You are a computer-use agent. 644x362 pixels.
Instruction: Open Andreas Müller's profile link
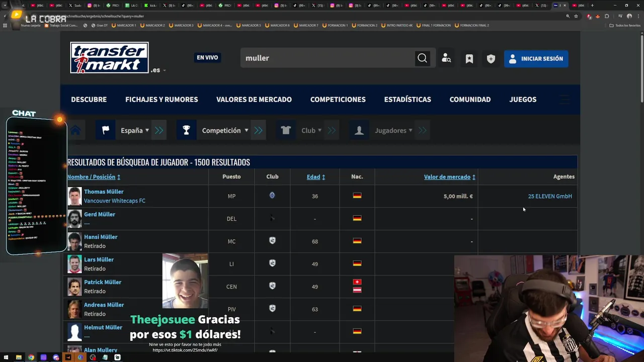point(104,305)
